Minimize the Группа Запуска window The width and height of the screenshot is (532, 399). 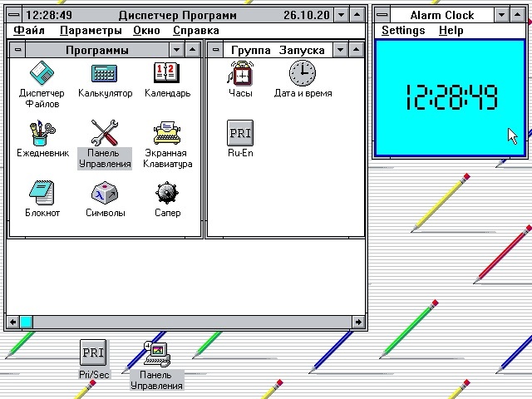click(x=340, y=50)
